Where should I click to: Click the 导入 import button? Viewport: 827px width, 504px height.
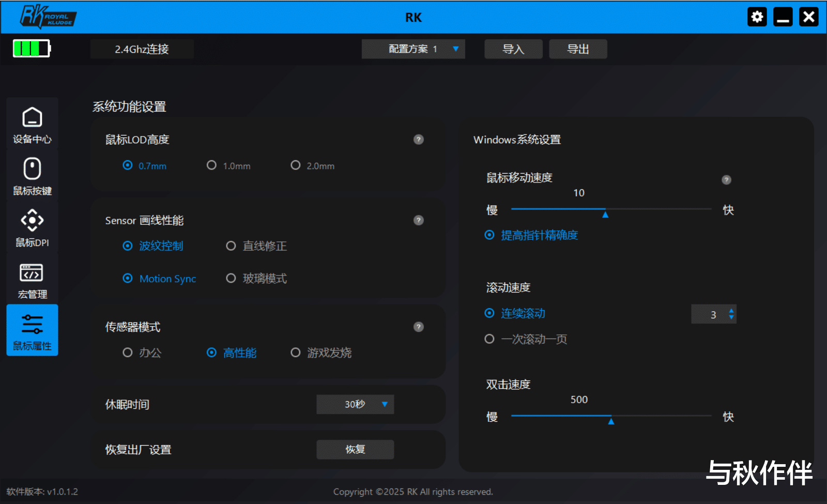click(x=513, y=49)
